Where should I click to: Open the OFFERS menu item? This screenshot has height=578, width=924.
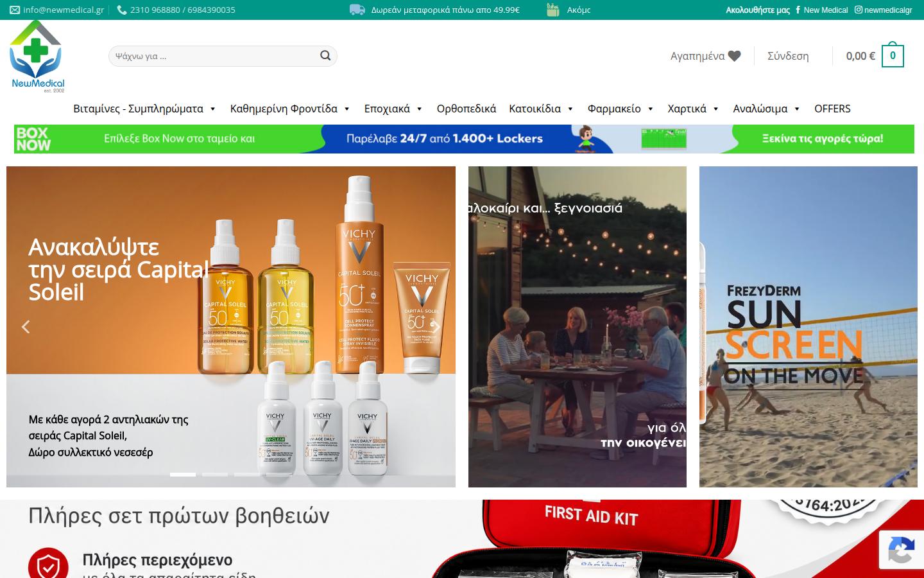click(x=832, y=109)
